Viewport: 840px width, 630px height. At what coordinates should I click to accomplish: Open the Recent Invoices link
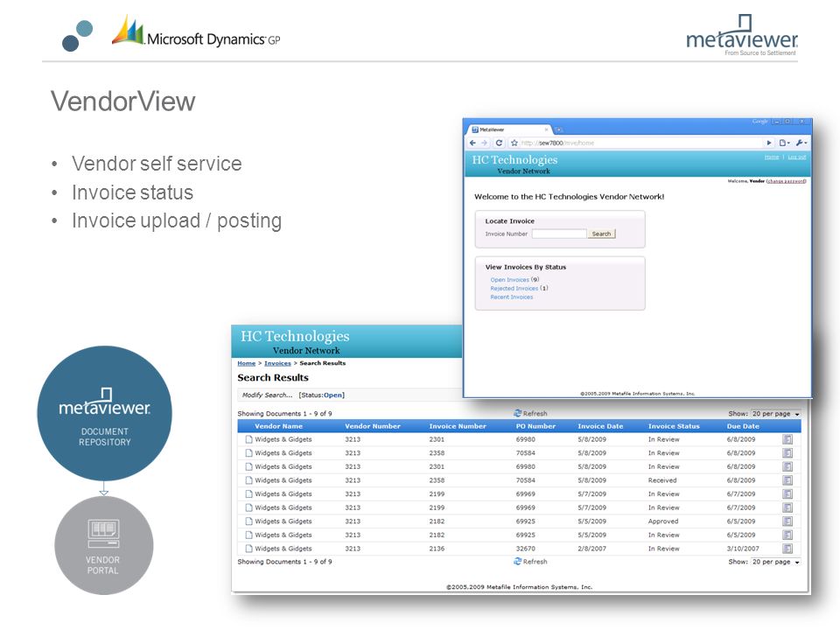pos(512,297)
